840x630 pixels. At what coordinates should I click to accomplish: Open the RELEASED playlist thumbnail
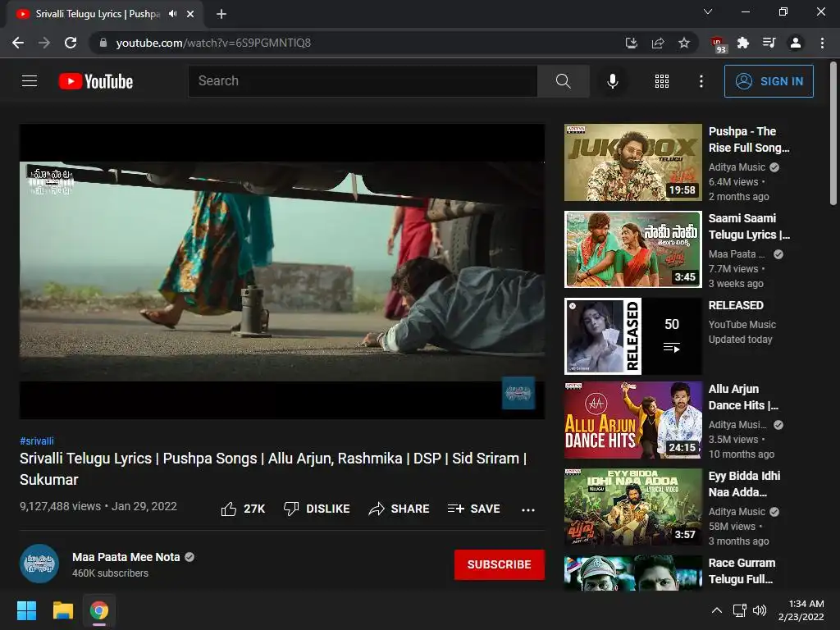633,336
